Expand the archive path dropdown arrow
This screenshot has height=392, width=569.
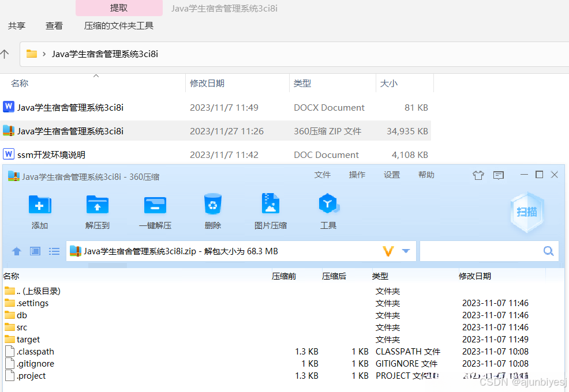(x=406, y=251)
